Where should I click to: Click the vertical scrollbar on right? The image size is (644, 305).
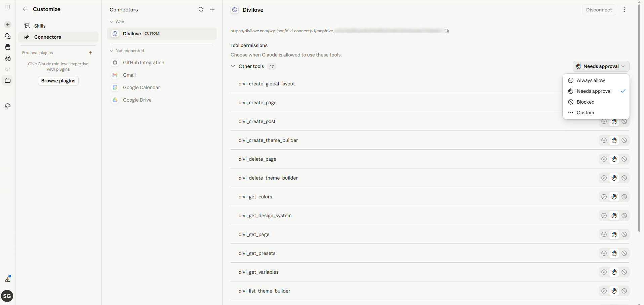pos(639,118)
